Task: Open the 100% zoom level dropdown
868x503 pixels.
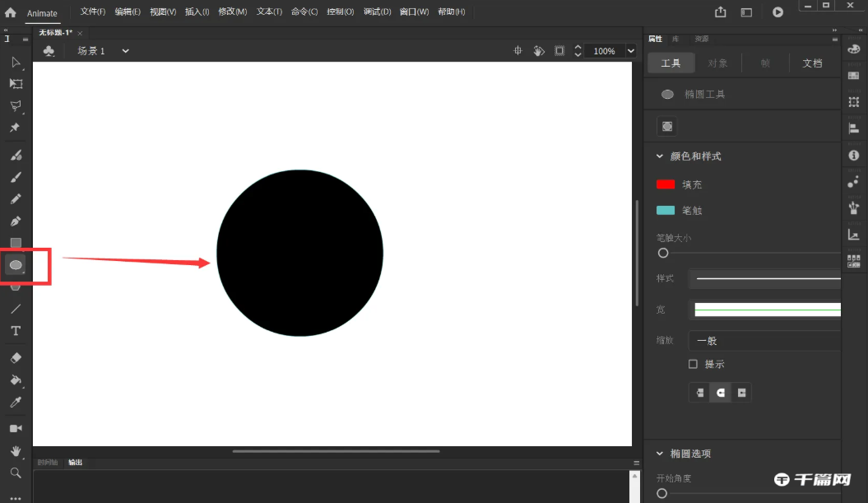Action: pyautogui.click(x=631, y=51)
